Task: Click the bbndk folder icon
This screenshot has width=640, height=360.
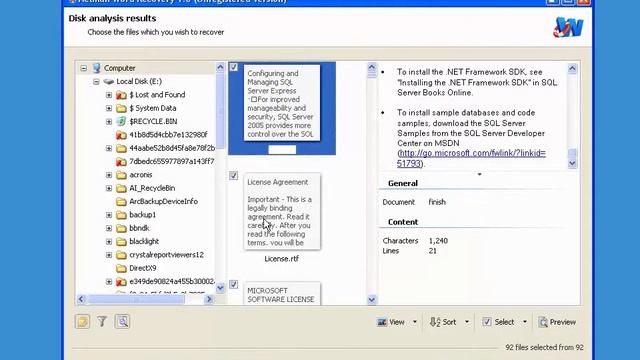Action: 121,228
